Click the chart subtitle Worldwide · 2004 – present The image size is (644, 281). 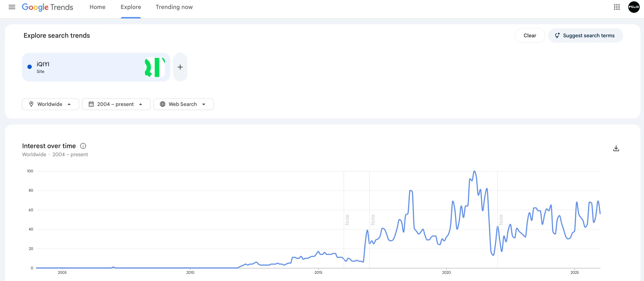[55, 154]
